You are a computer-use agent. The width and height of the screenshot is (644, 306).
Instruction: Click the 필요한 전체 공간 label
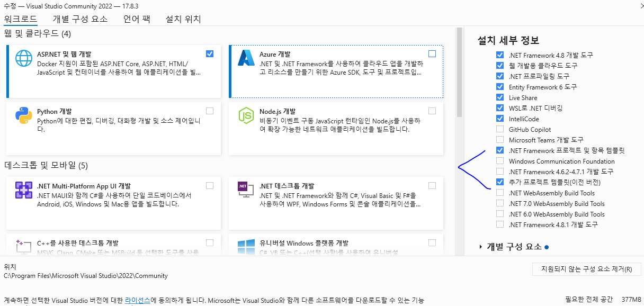tap(588, 299)
